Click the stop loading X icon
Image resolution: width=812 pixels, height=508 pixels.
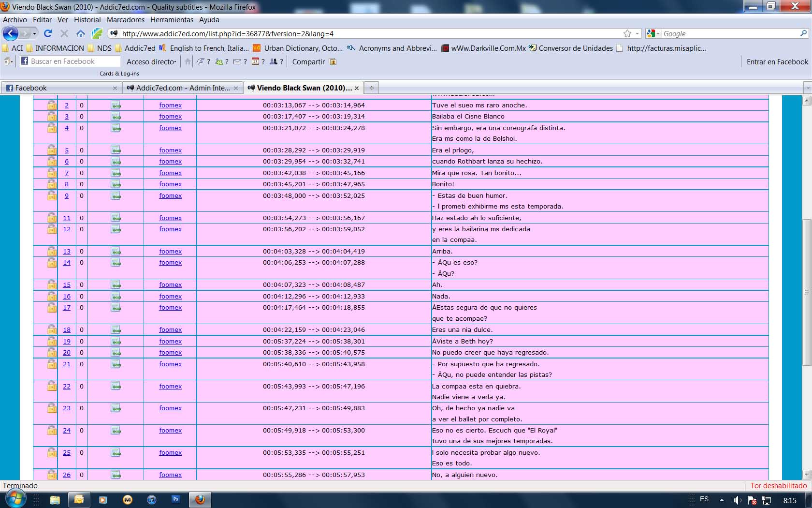coord(64,33)
